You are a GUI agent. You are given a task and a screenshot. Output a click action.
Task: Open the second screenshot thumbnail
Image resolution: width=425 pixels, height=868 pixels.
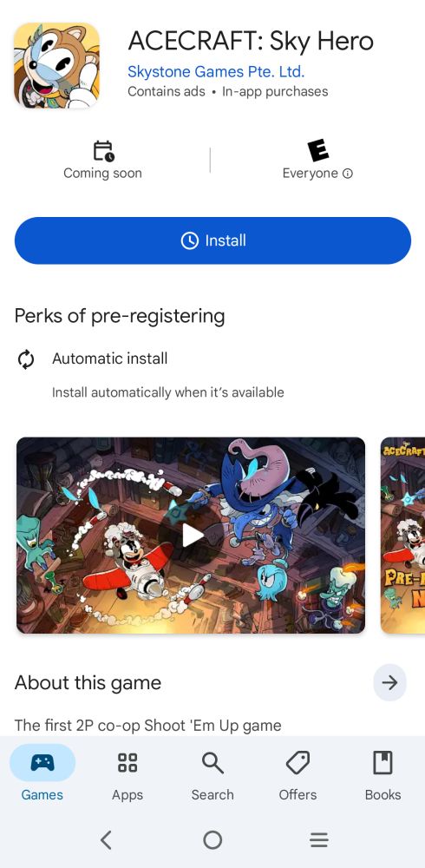(402, 536)
